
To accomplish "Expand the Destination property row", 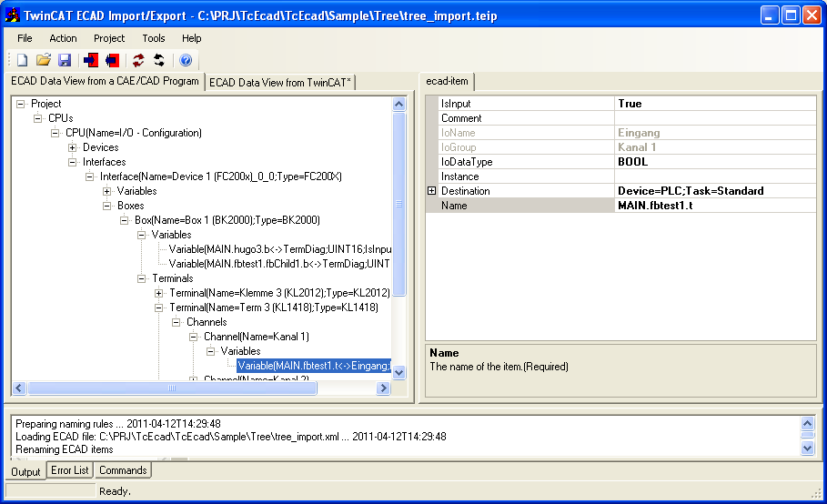I will click(431, 191).
